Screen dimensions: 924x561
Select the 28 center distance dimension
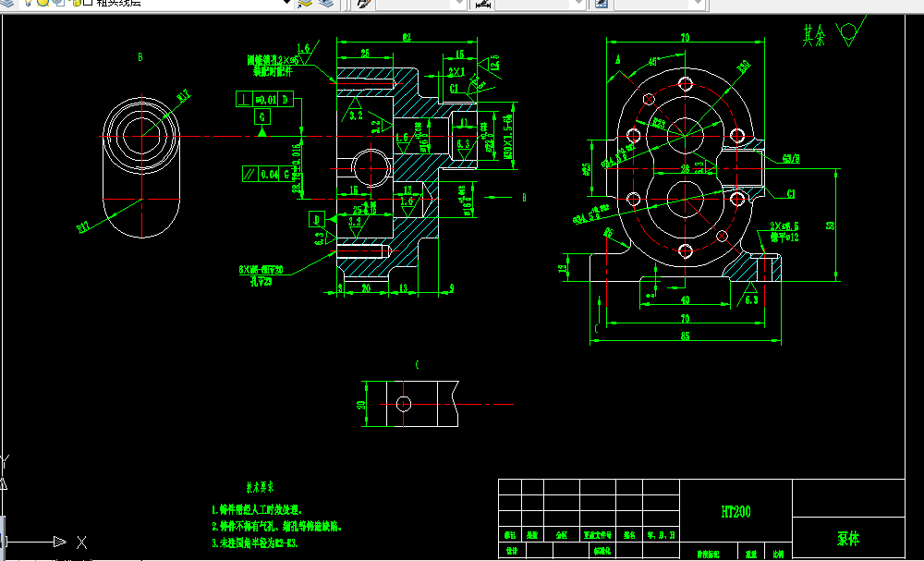click(x=685, y=168)
